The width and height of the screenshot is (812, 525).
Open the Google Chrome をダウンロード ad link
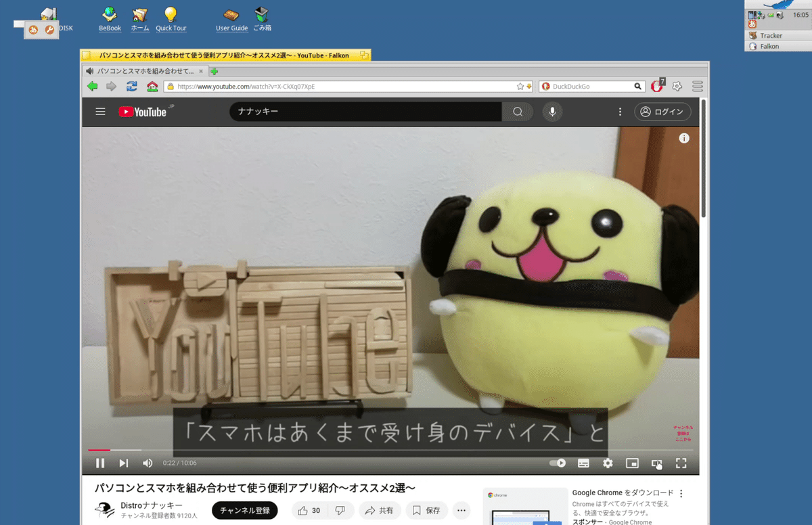pos(623,493)
